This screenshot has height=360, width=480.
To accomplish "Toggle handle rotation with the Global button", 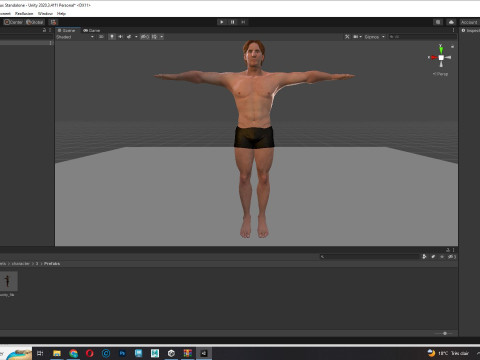I will pos(35,22).
